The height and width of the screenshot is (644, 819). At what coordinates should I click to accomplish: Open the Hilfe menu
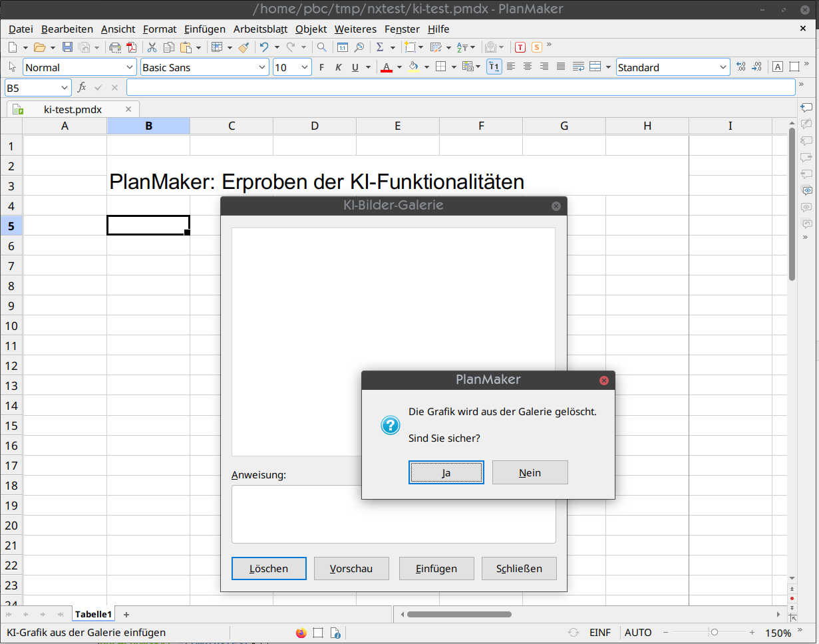[438, 29]
